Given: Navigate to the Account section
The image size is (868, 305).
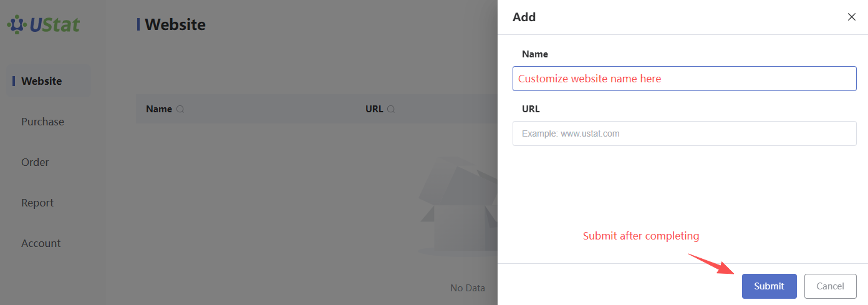Looking at the screenshot, I should [41, 243].
